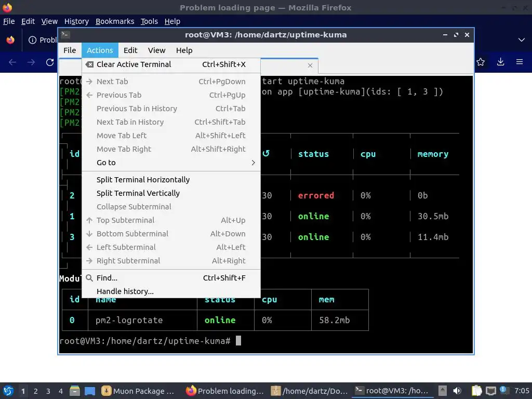Go back in Firefox
This screenshot has width=532, height=399.
pos(12,62)
